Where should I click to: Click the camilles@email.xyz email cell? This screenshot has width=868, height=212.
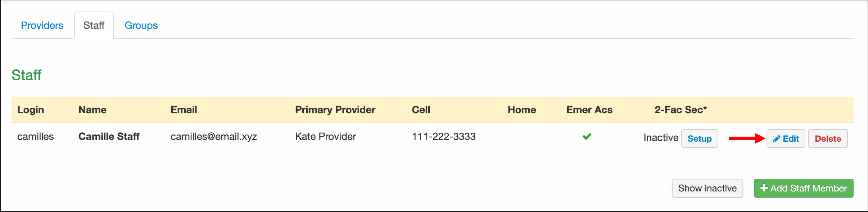pyautogui.click(x=214, y=136)
